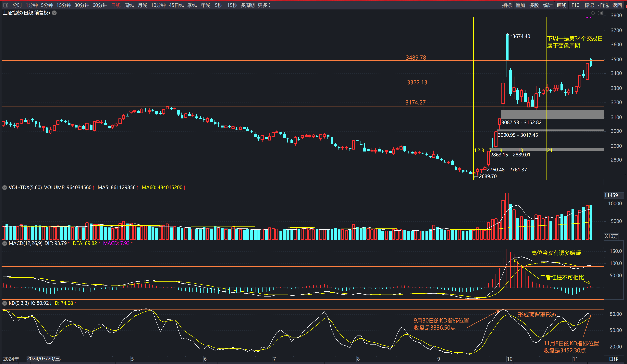Switch to 1分钟 period tab

tap(32, 5)
